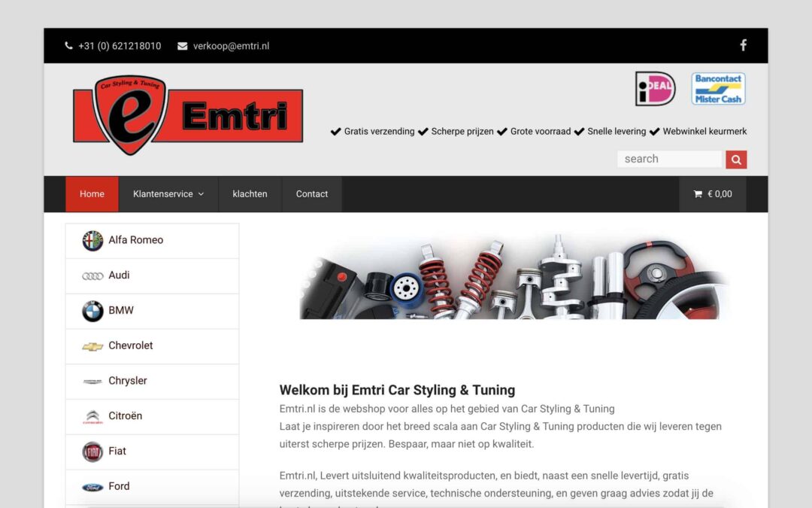
Task: Run the search using the magnifier button
Action: tap(735, 159)
